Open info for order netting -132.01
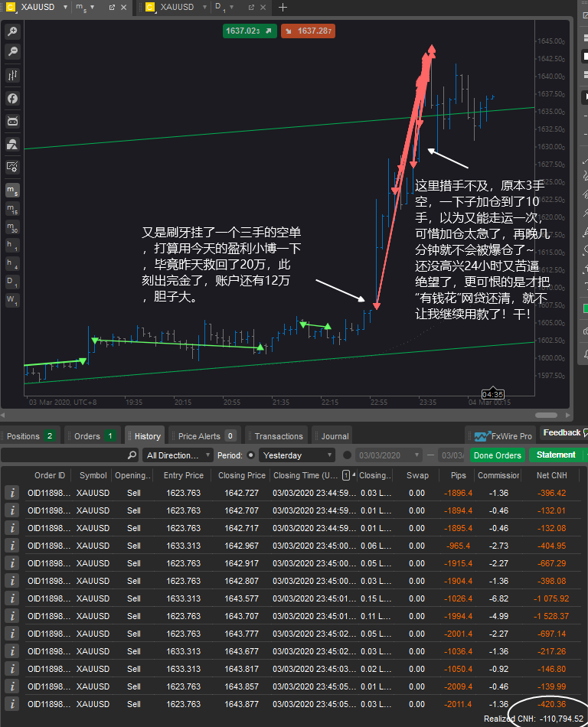 [12, 510]
